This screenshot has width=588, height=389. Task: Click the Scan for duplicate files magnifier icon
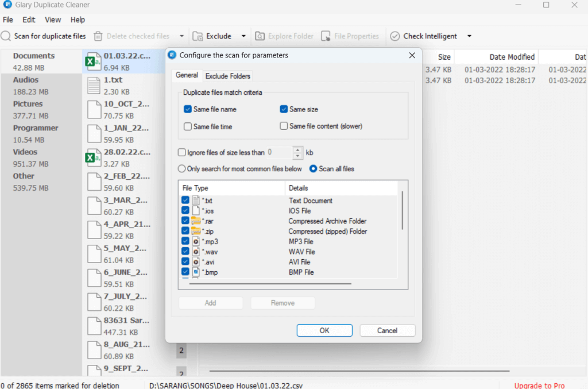[6, 36]
